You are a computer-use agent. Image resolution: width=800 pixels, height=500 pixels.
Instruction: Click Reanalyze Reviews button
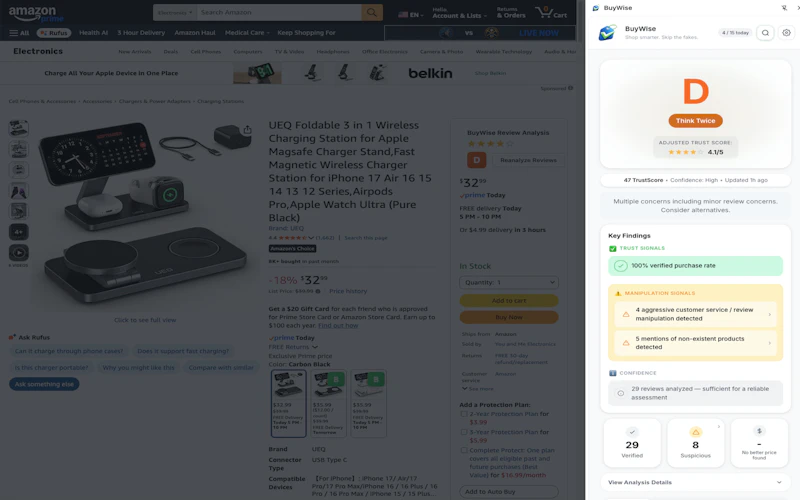point(528,160)
